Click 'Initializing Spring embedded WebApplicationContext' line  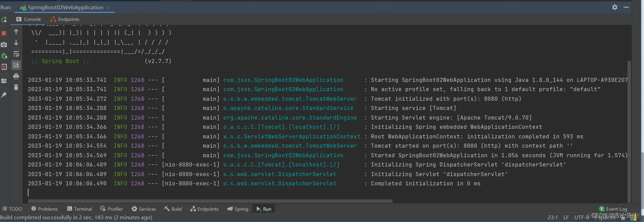pos(285,127)
